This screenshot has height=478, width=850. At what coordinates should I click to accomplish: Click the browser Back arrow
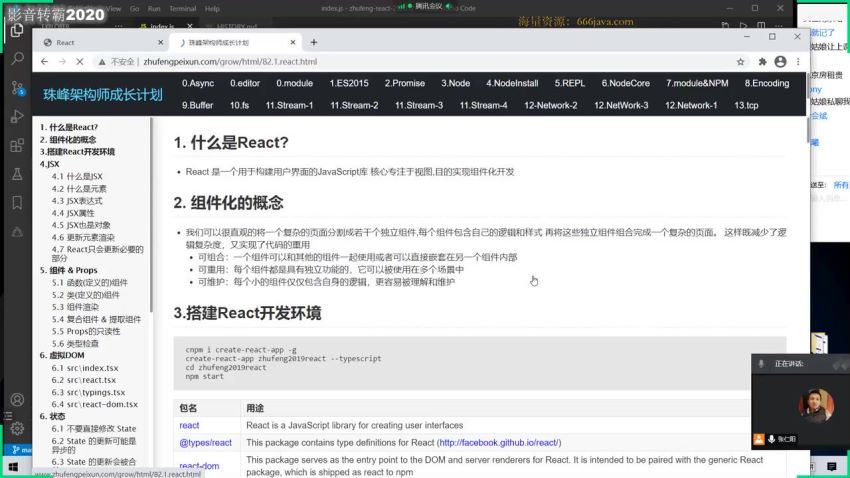[x=44, y=62]
